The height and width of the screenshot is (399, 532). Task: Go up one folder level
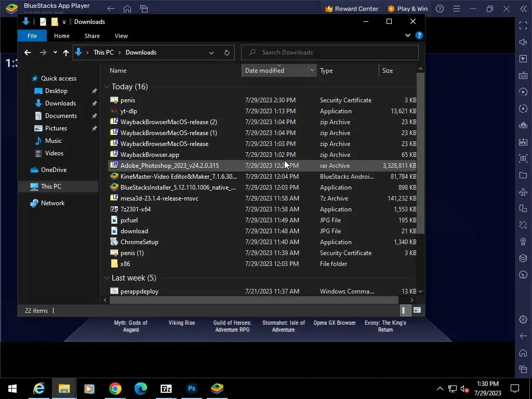[x=66, y=52]
